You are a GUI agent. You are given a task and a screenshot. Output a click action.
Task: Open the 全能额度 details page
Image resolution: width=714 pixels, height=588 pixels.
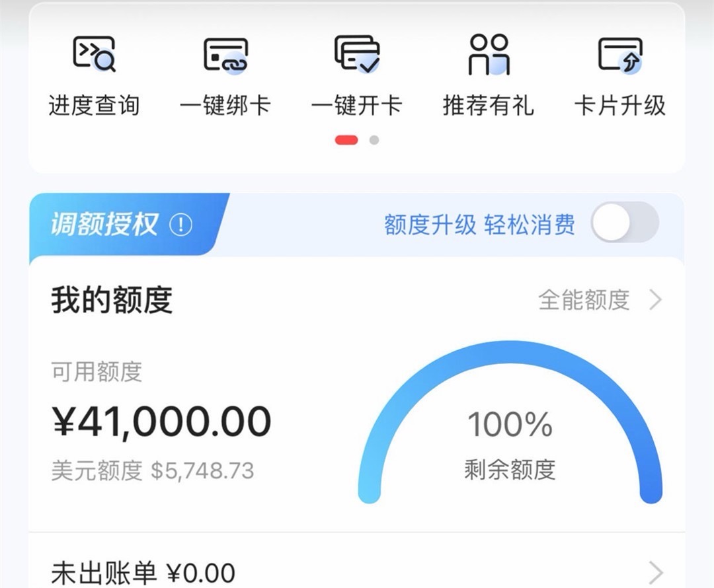tap(584, 299)
